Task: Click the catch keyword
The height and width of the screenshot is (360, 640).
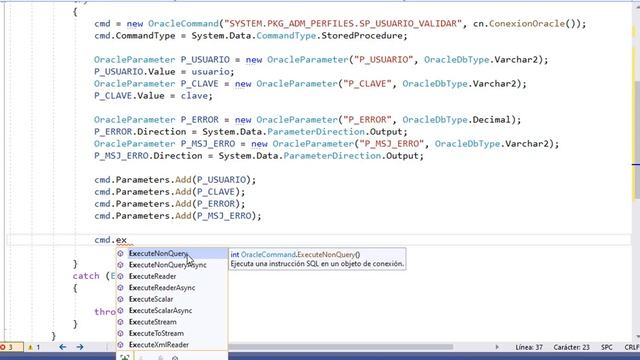Action: [86, 276]
